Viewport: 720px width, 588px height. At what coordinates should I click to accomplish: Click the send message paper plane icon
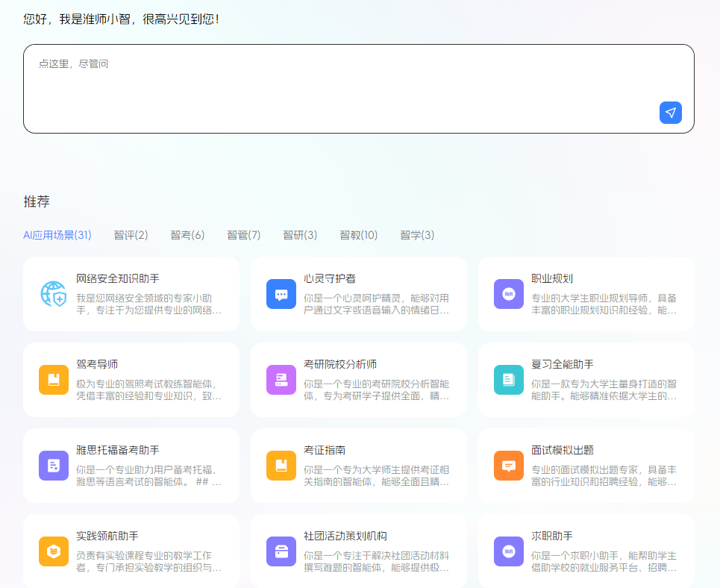(670, 112)
